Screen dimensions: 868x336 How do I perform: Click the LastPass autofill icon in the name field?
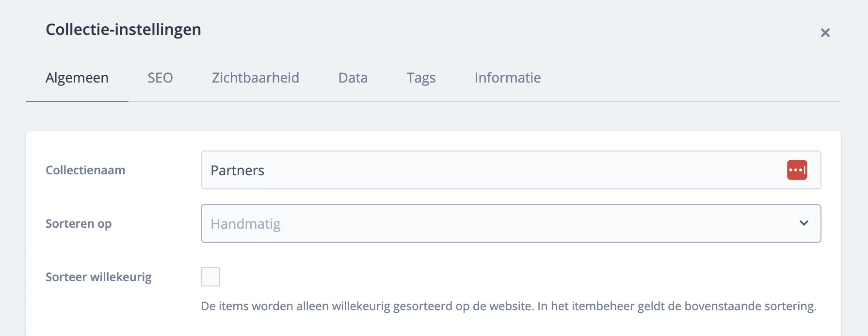click(x=798, y=170)
